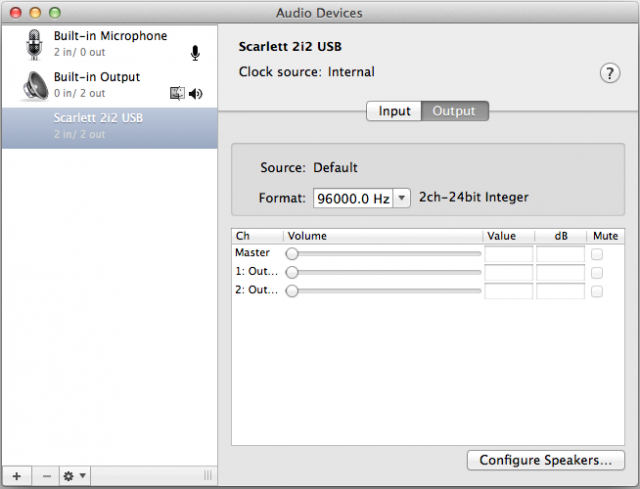
Task: Click the Ch column header
Action: (x=258, y=236)
